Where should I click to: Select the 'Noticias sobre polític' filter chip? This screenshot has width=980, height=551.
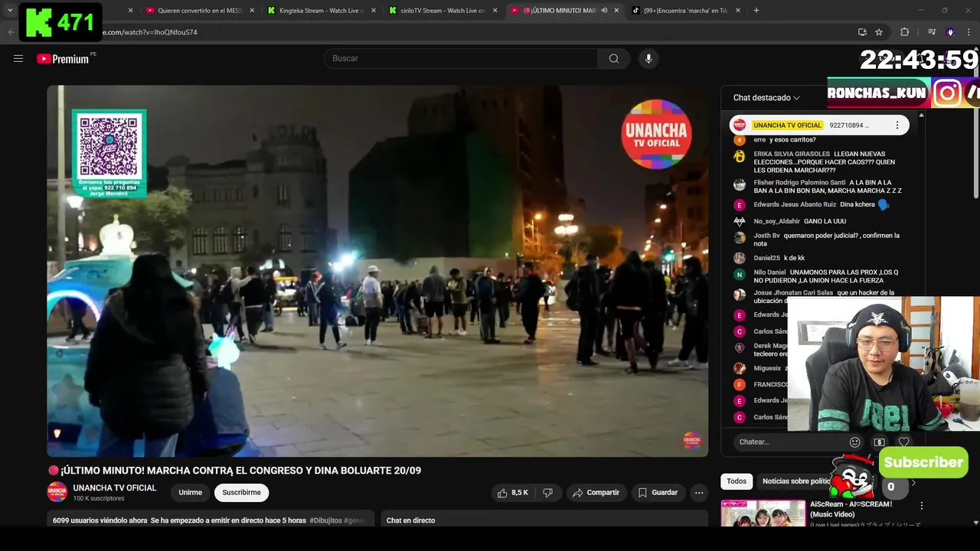click(796, 481)
